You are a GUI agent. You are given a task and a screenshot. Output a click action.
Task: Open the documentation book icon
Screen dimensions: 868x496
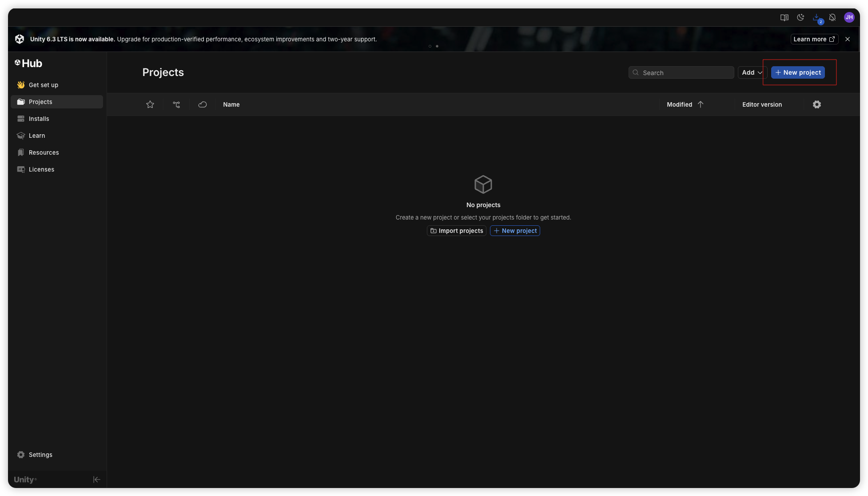coord(784,17)
